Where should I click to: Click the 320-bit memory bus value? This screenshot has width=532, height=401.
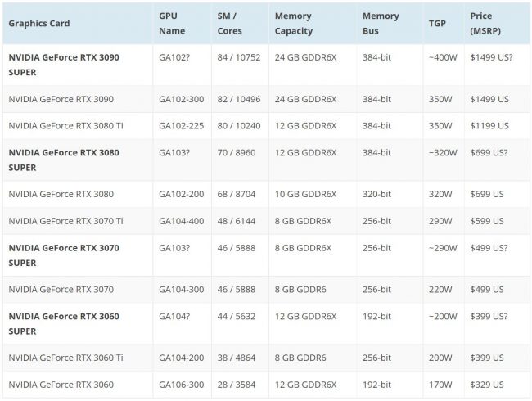(x=376, y=195)
